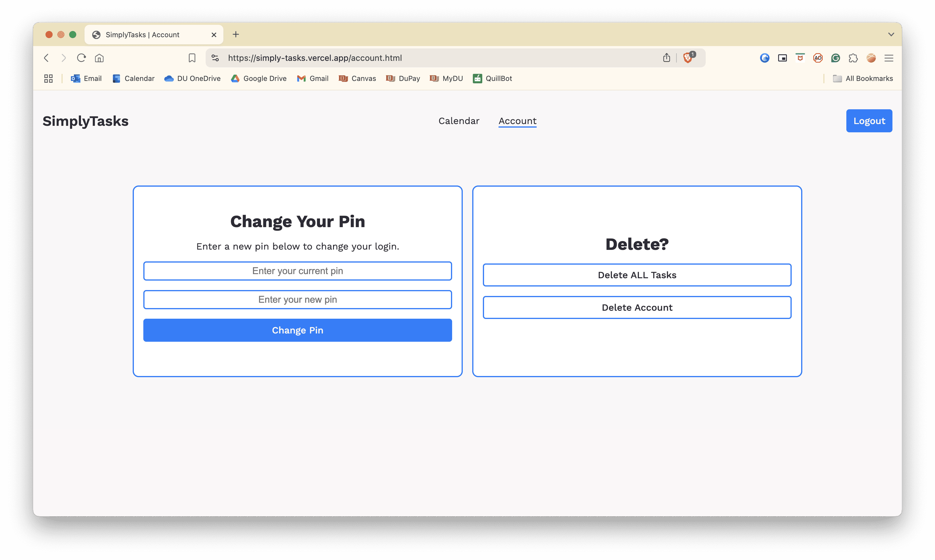Open the MyDU bookmark
Image resolution: width=935 pixels, height=560 pixels.
pyautogui.click(x=446, y=79)
